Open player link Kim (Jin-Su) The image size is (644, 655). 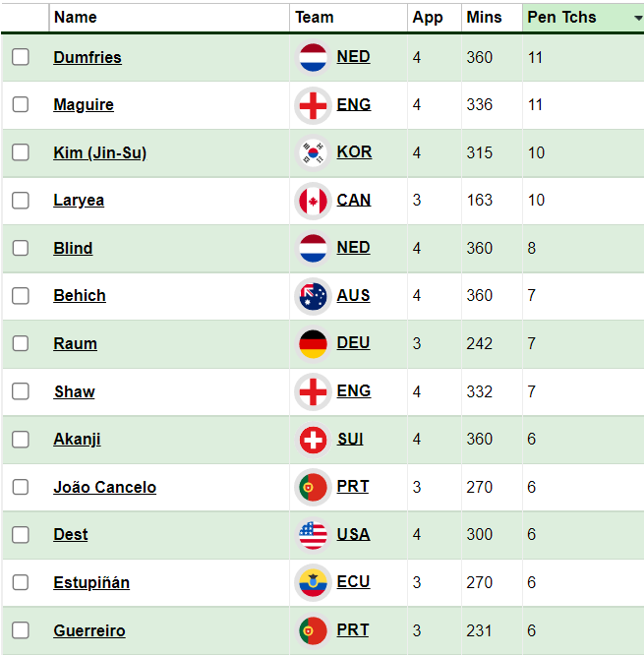tap(99, 152)
